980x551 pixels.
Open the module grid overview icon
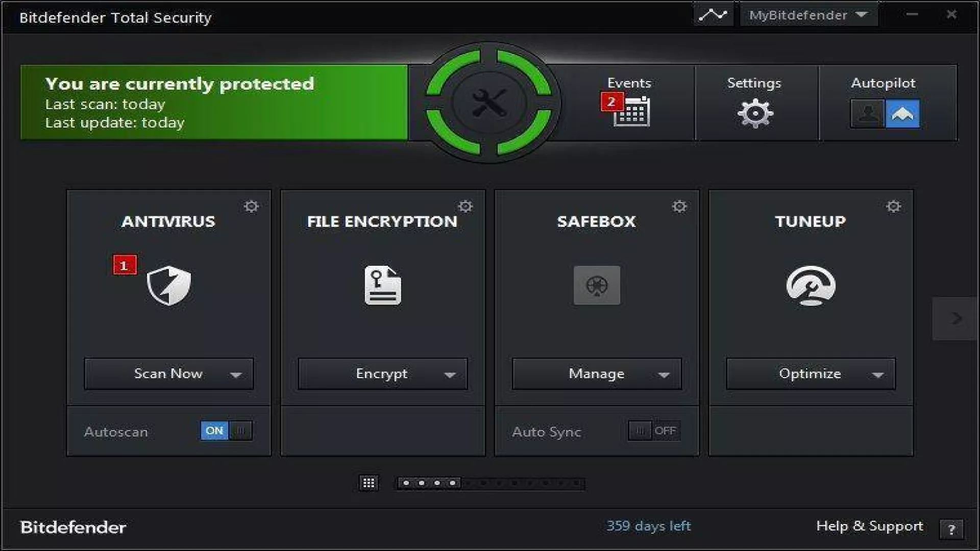pyautogui.click(x=369, y=483)
